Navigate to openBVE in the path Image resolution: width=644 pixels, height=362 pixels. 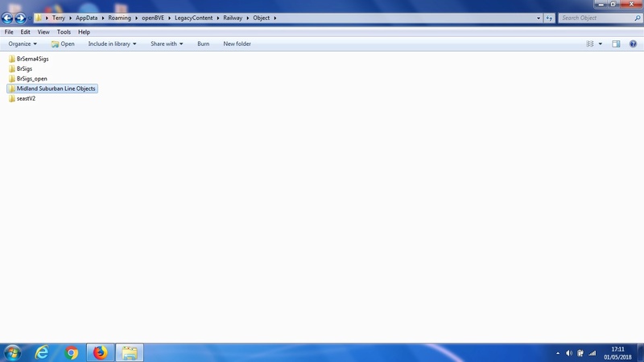click(x=153, y=18)
